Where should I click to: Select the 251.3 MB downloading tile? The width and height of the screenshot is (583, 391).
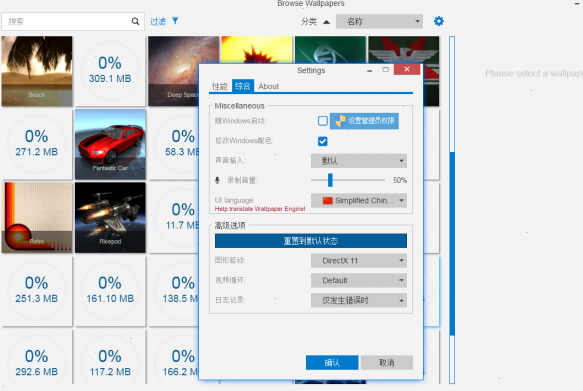(x=37, y=291)
